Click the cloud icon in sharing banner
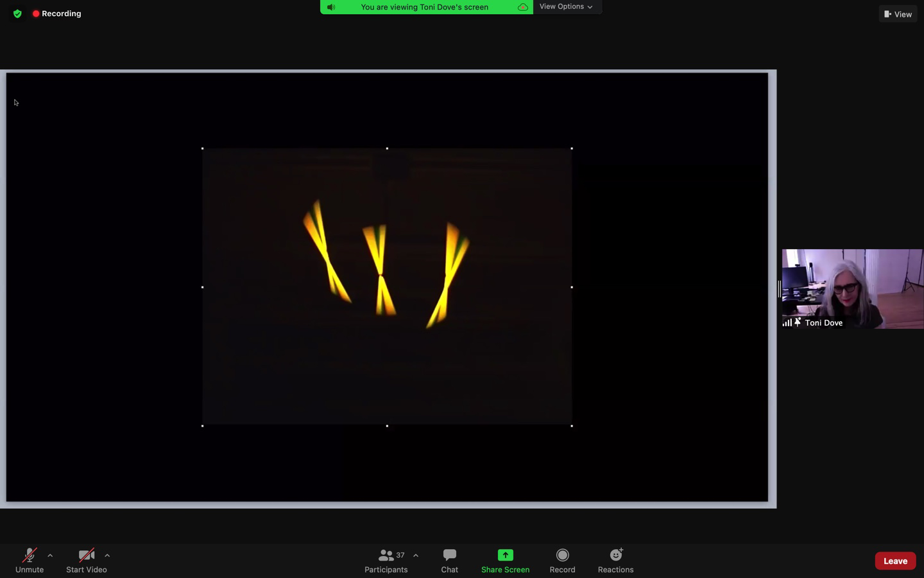Image resolution: width=924 pixels, height=578 pixels. [x=523, y=7]
